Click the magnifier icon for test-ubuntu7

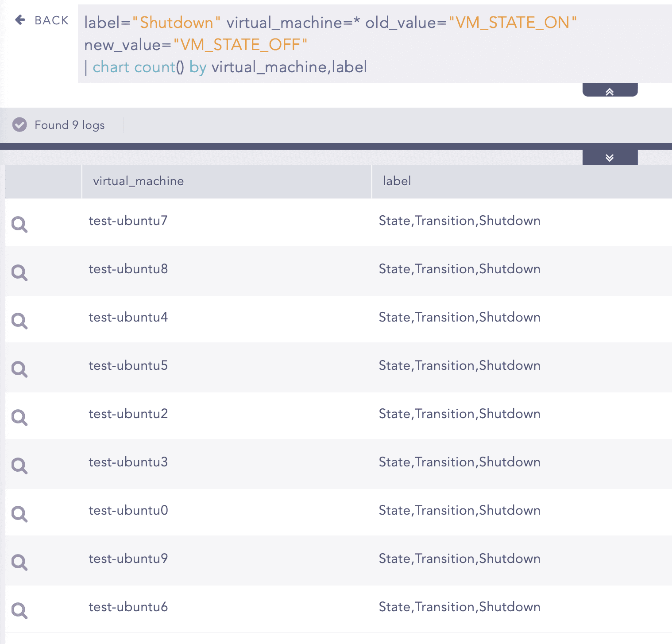pos(19,225)
